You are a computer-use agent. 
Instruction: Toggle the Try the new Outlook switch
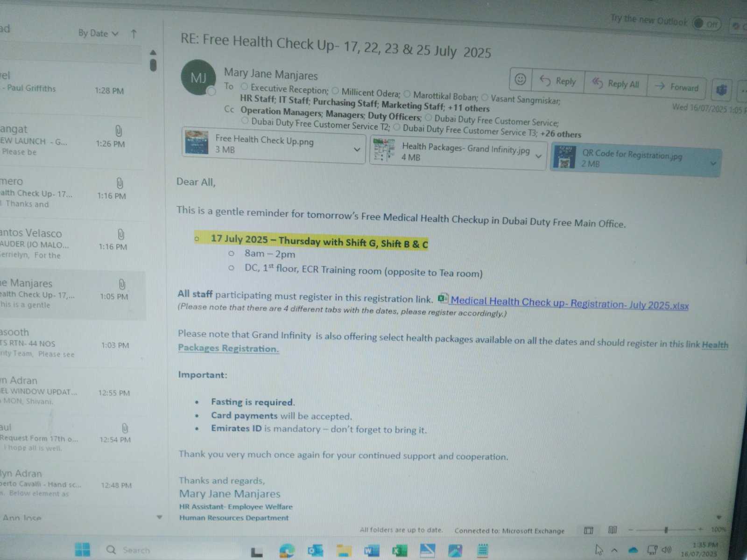707,23
